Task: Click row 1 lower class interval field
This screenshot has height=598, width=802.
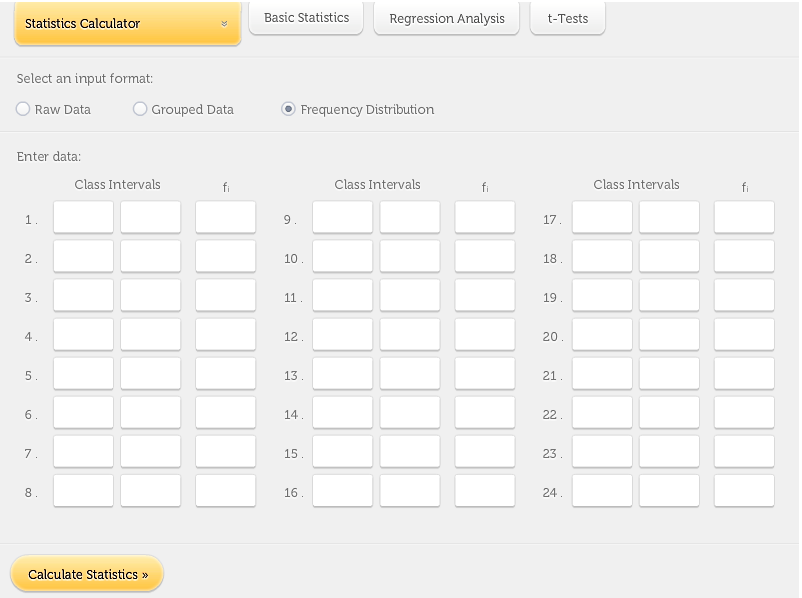Action: tap(83, 218)
